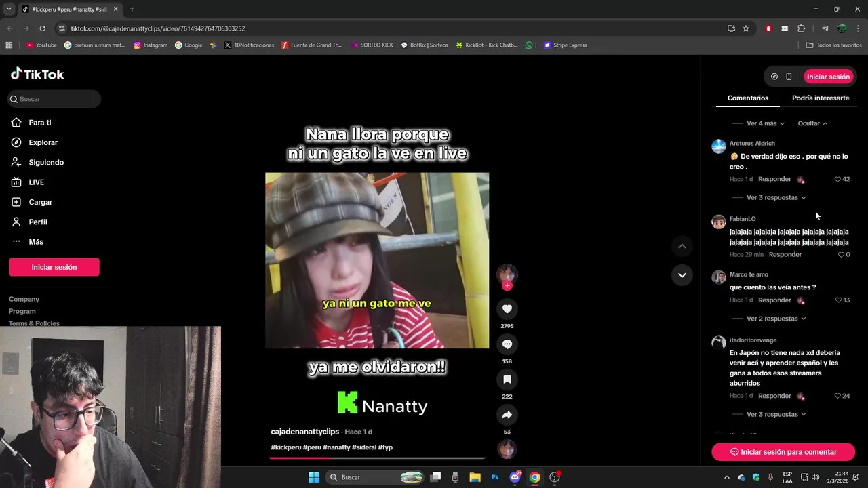Go to next video arrow

[x=682, y=275]
